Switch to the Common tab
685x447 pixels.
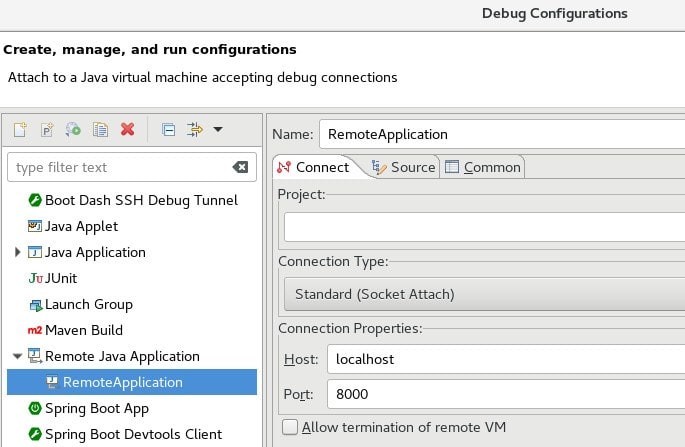pos(483,167)
